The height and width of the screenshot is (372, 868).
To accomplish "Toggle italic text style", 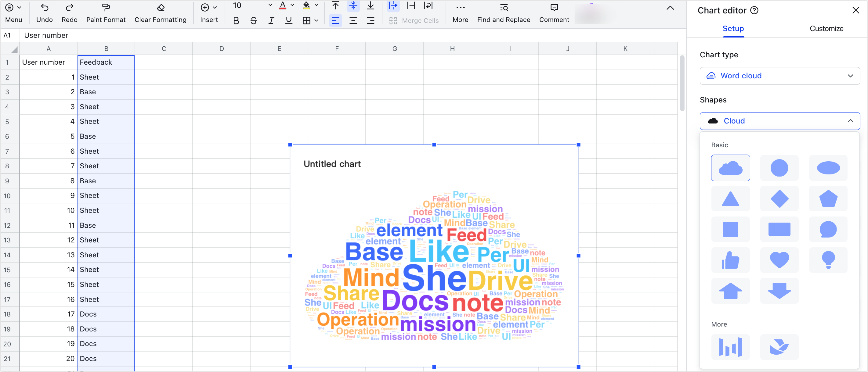I will coord(271,21).
